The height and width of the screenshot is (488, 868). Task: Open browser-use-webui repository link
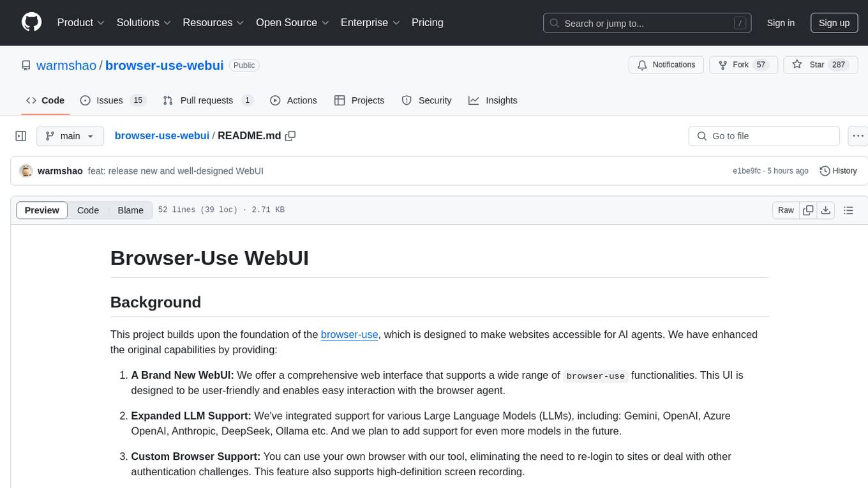(164, 65)
